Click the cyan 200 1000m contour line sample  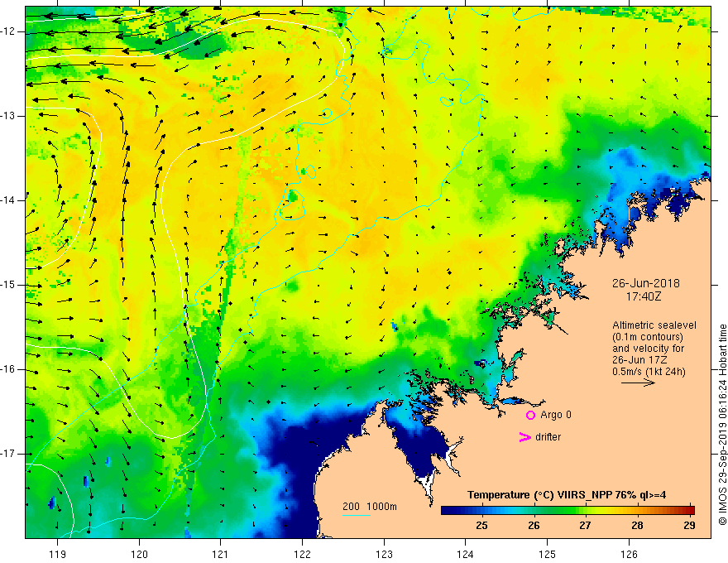[356, 515]
